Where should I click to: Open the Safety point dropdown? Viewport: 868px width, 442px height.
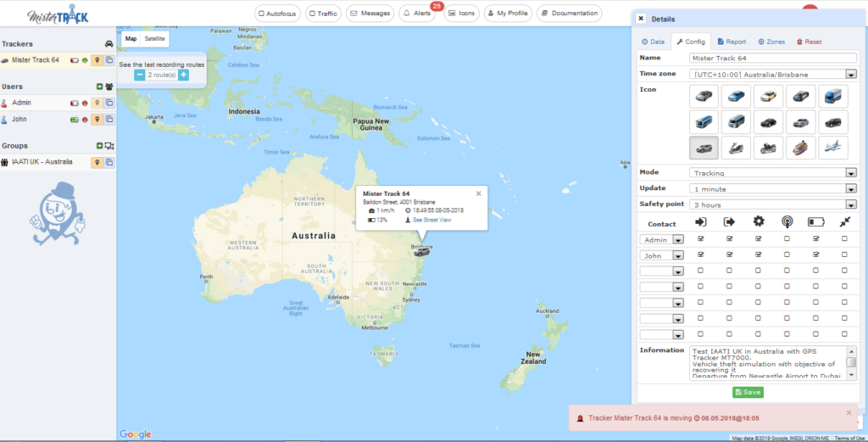click(x=773, y=205)
